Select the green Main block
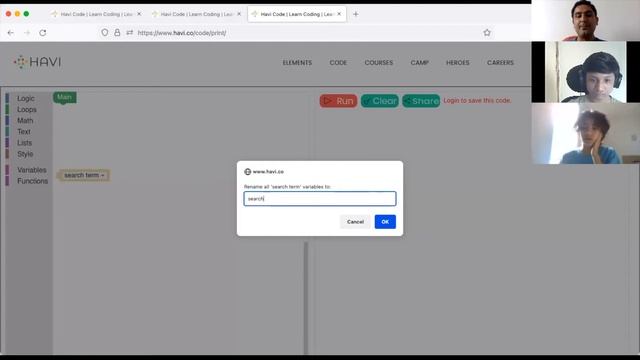The width and height of the screenshot is (640, 360). click(64, 97)
